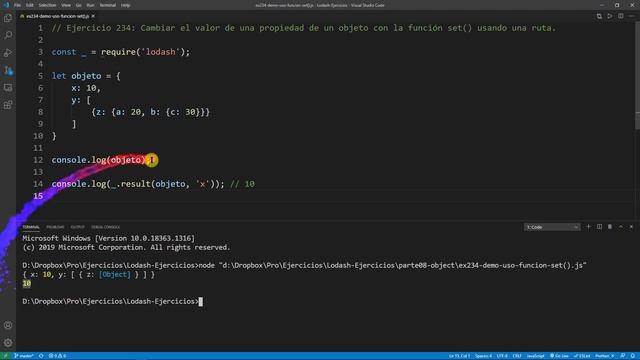The image size is (640, 360).
Task: Kill the terminal with trash icon
Action: click(610, 227)
